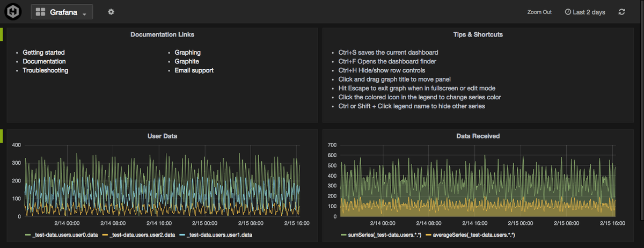Click the dashboard grid icon next to Grafana
The image size is (644, 248).
click(x=40, y=12)
